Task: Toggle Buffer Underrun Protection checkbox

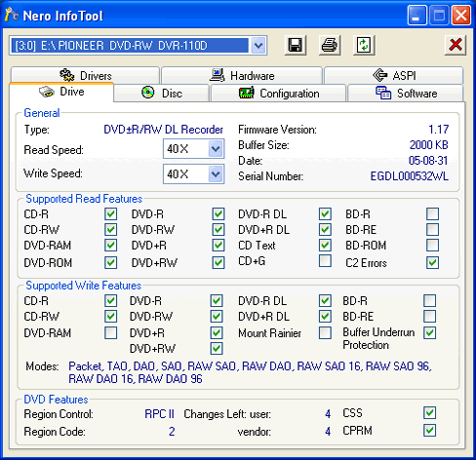Action: coord(430,332)
